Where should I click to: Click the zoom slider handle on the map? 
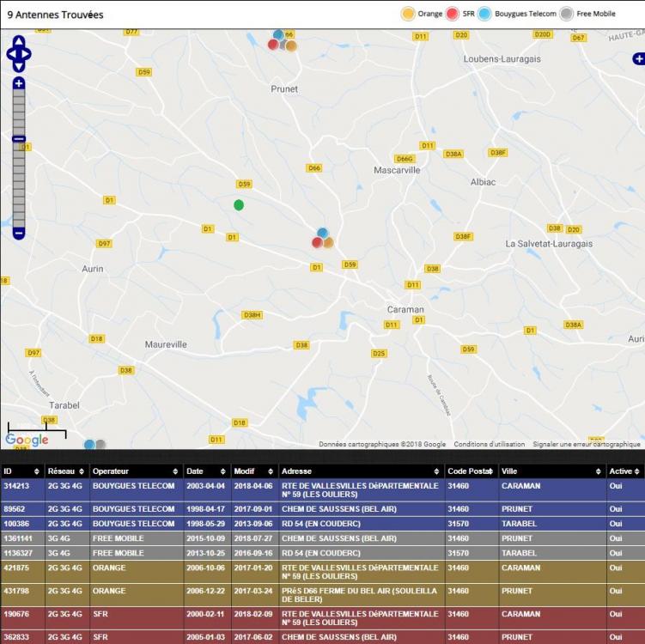[19, 139]
